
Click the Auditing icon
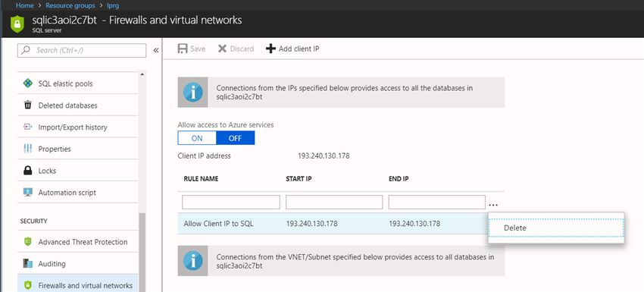[x=28, y=264]
